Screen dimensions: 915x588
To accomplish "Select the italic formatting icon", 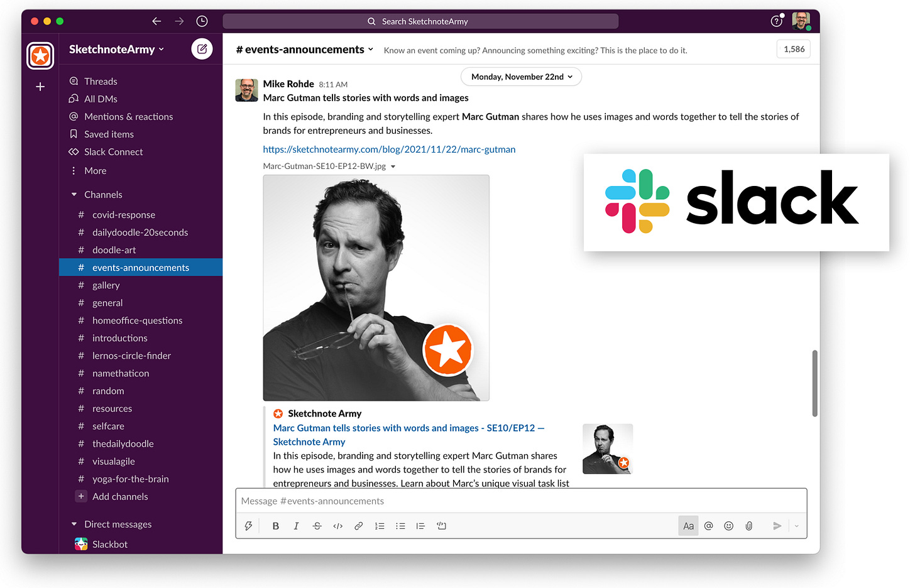I will pyautogui.click(x=296, y=526).
